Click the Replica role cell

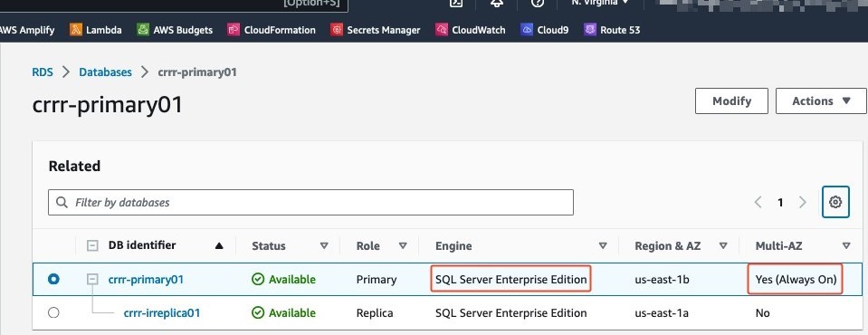pyautogui.click(x=375, y=313)
